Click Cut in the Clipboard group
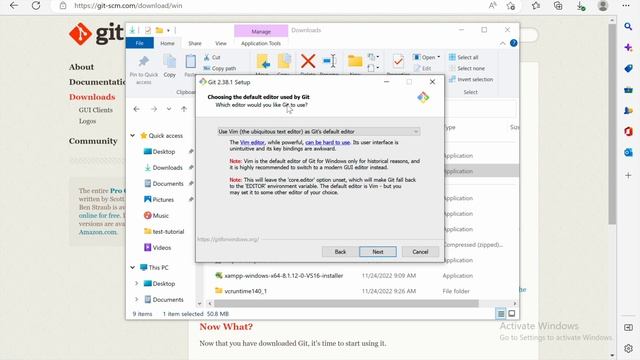Image resolution: width=640 pixels, height=360 pixels. click(x=212, y=58)
